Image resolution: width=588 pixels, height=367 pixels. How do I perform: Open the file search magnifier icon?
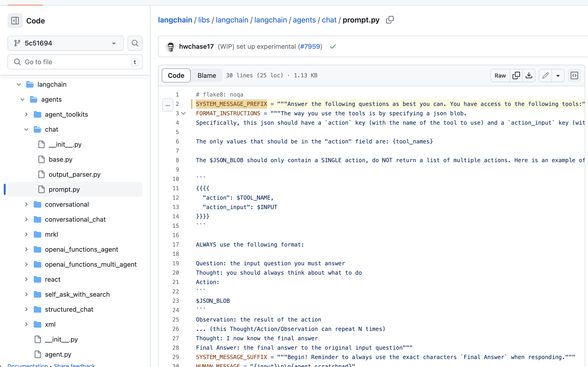[x=135, y=43]
